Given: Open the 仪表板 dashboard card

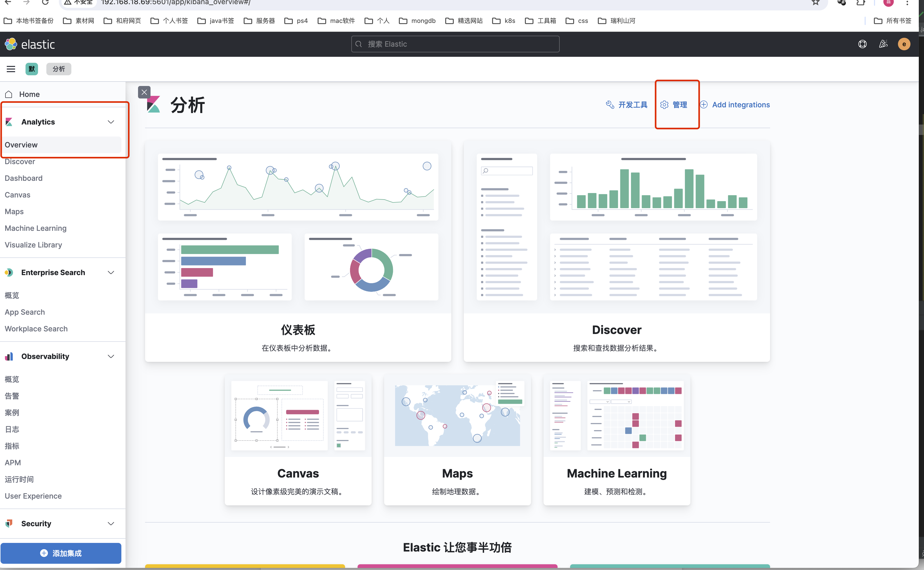Looking at the screenshot, I should tap(298, 251).
